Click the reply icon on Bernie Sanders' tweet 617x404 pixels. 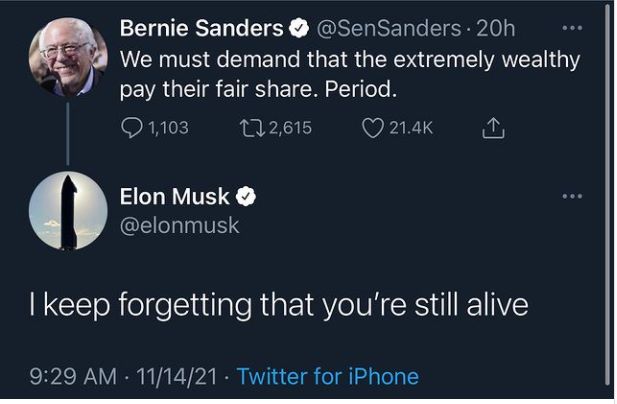pyautogui.click(x=133, y=127)
